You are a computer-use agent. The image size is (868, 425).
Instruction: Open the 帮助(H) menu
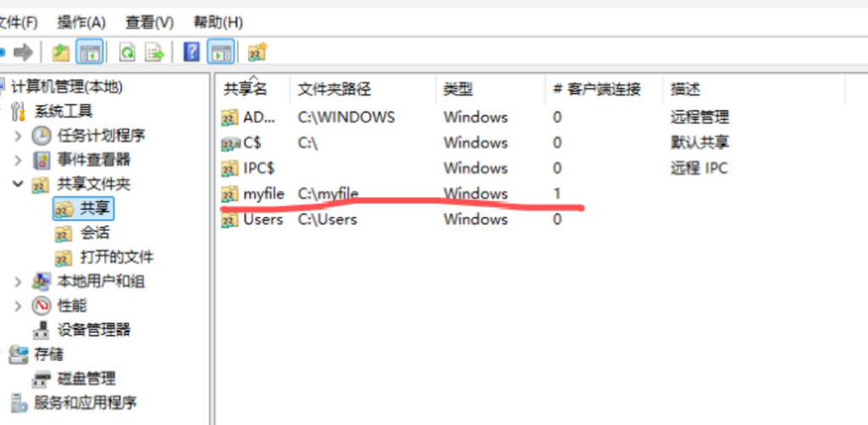pyautogui.click(x=218, y=22)
